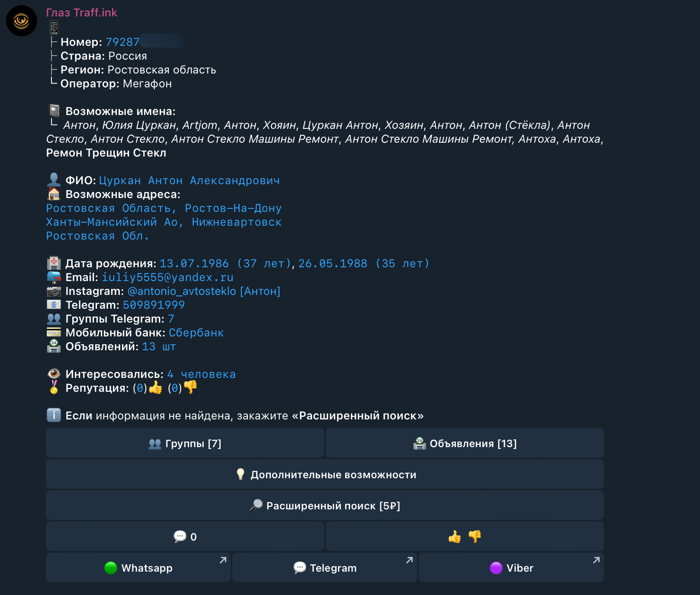This screenshot has height=595, width=700.
Task: Order Расширенный поиск for 5₽
Action: [325, 505]
